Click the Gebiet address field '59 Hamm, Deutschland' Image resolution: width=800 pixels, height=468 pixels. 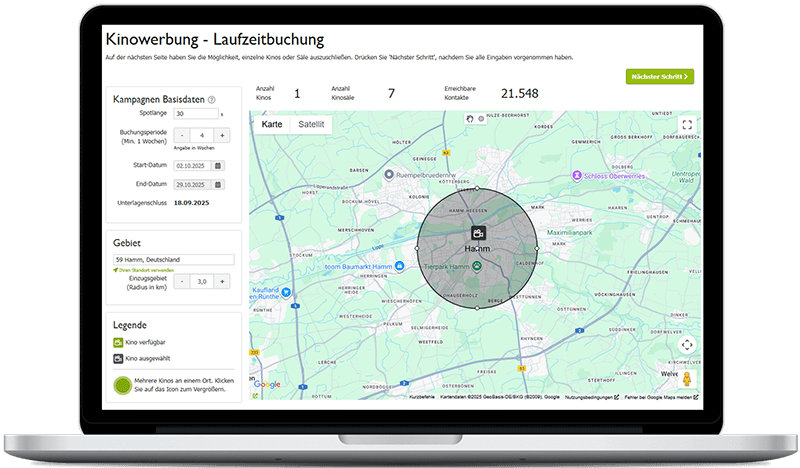click(172, 259)
